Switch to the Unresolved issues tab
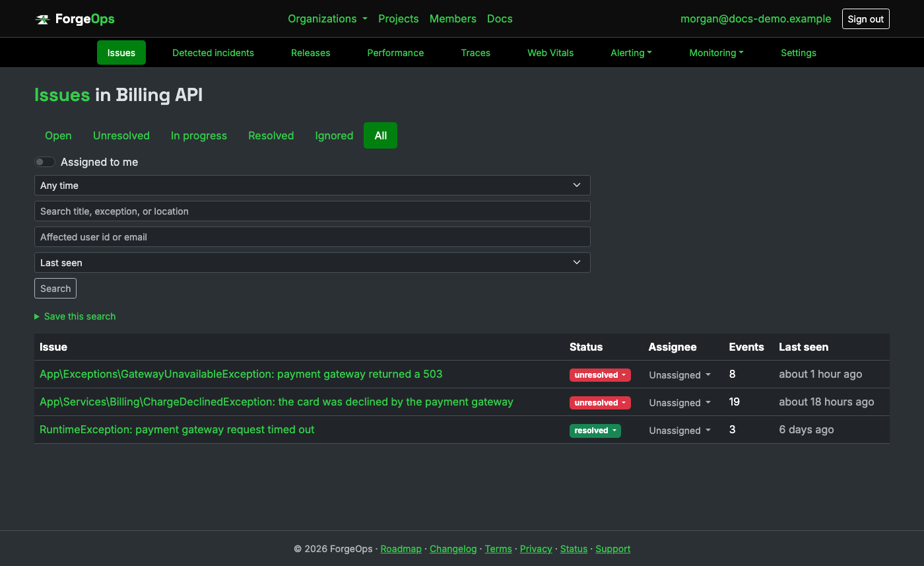 pos(121,135)
